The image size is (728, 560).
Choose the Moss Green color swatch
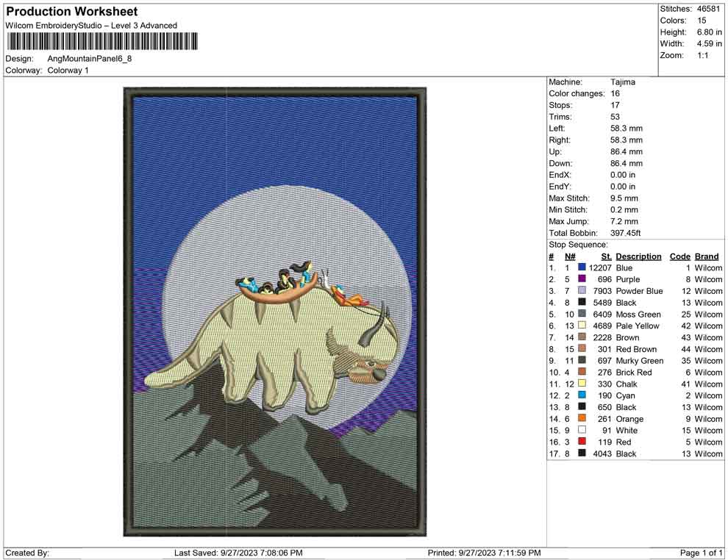582,314
